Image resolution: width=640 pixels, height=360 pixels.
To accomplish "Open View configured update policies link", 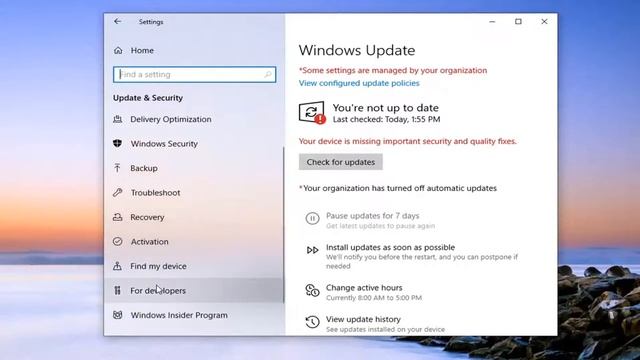I will (359, 83).
